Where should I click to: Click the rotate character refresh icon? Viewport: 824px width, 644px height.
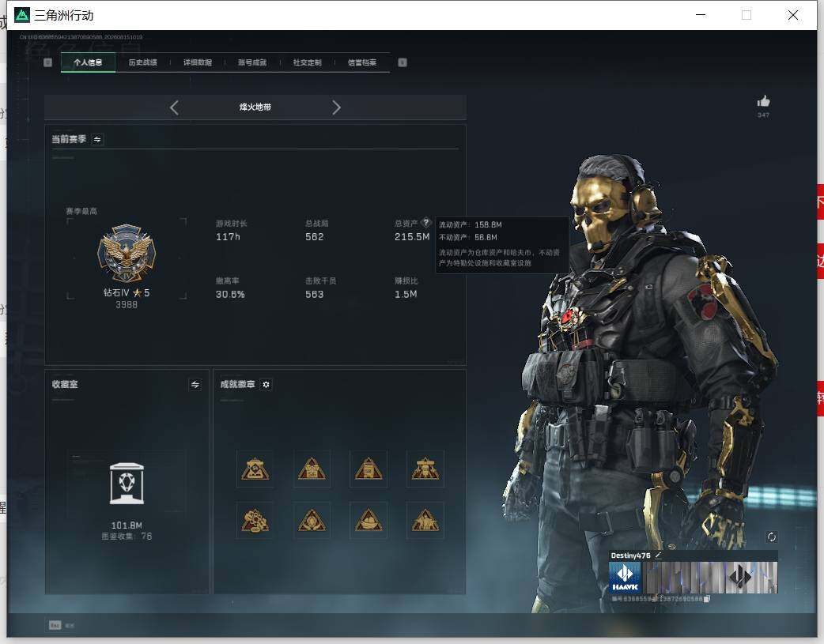tap(772, 537)
